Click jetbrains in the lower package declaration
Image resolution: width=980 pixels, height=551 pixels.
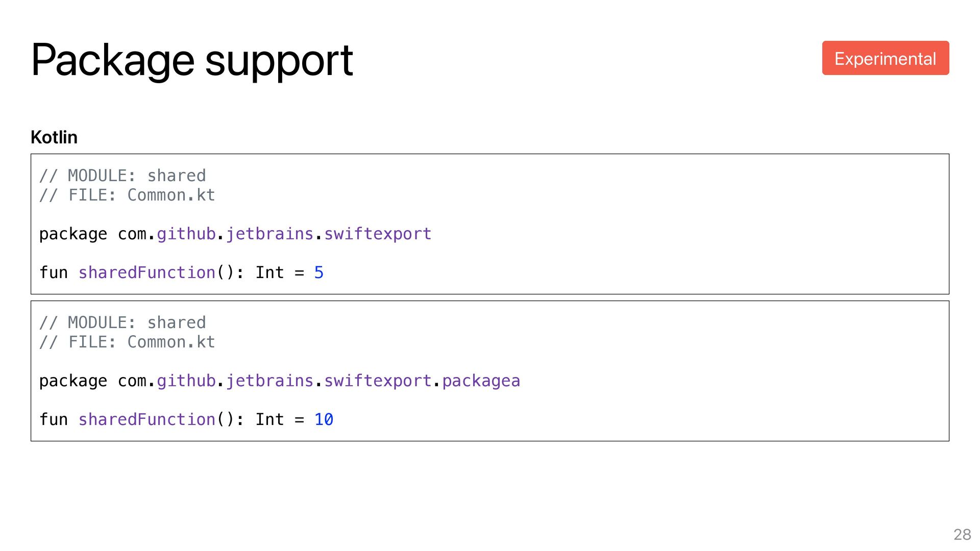[269, 381]
